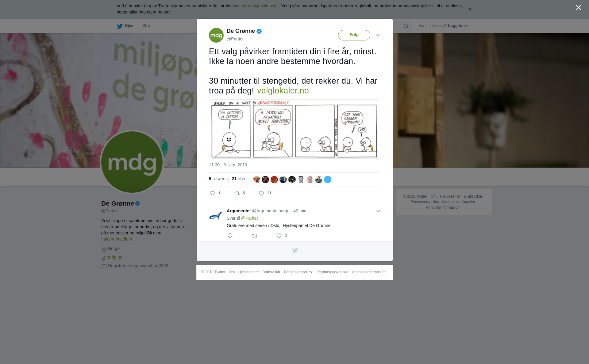The width and height of the screenshot is (589, 364).
Task: Open the mdg avatar in tweet header
Action: pos(216,35)
